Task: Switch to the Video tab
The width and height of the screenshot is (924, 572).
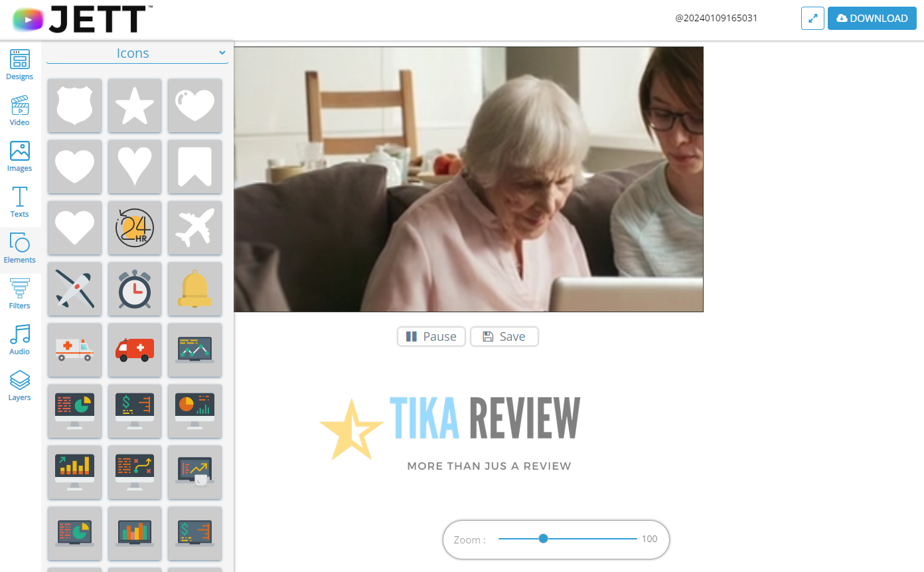Action: 19,110
